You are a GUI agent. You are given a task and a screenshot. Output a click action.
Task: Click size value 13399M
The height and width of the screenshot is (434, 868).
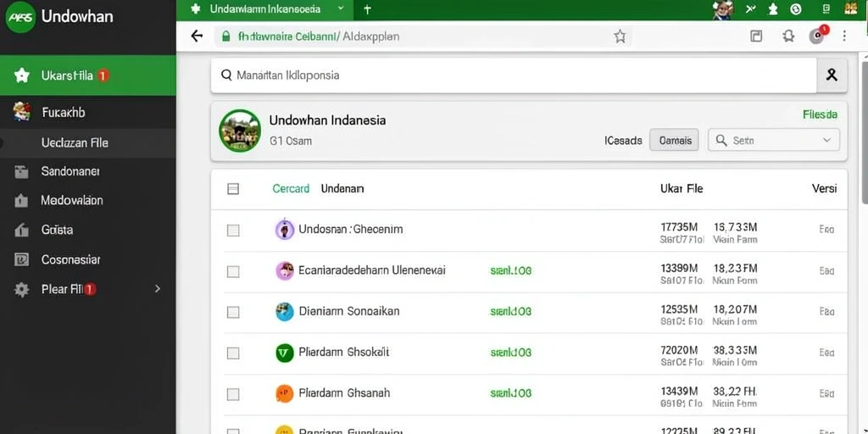pyautogui.click(x=679, y=268)
